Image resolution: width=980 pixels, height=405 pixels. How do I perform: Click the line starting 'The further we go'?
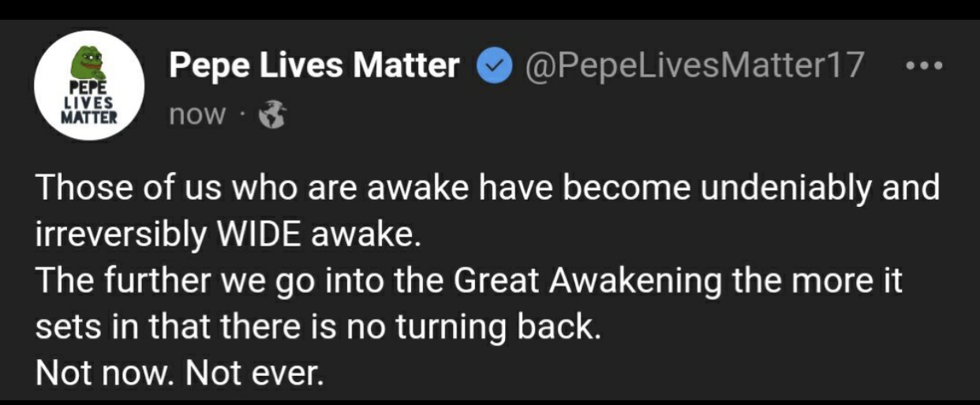point(469,282)
